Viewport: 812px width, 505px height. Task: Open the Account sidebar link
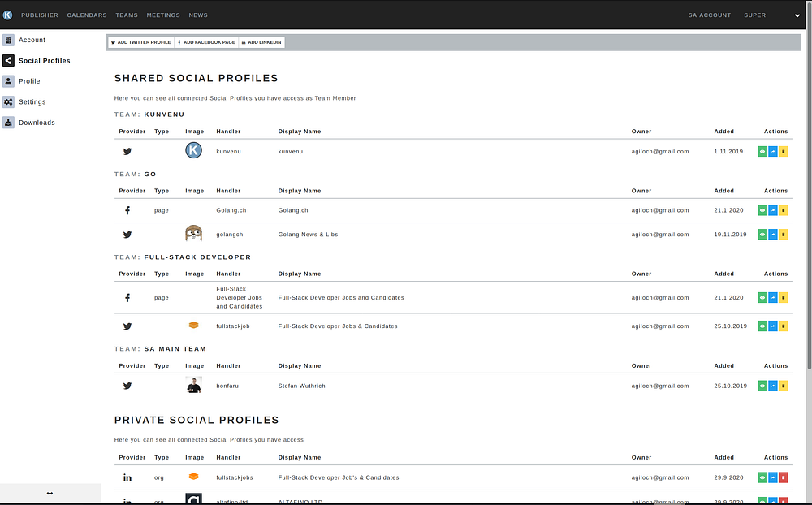(x=32, y=40)
